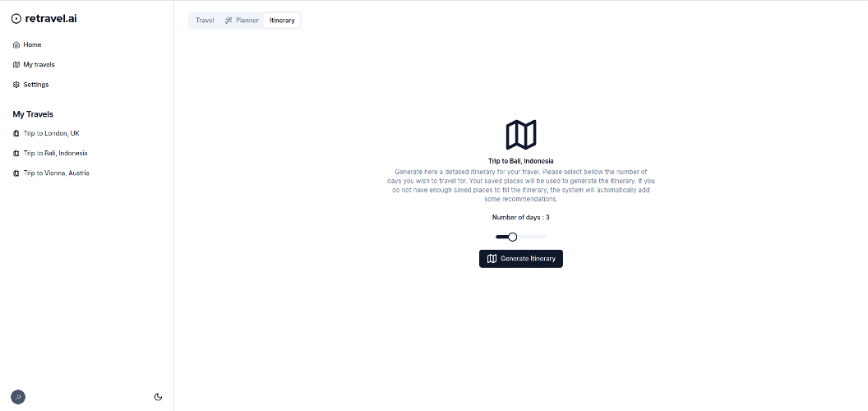Click the number of days slider handle
The image size is (868, 411).
point(513,237)
